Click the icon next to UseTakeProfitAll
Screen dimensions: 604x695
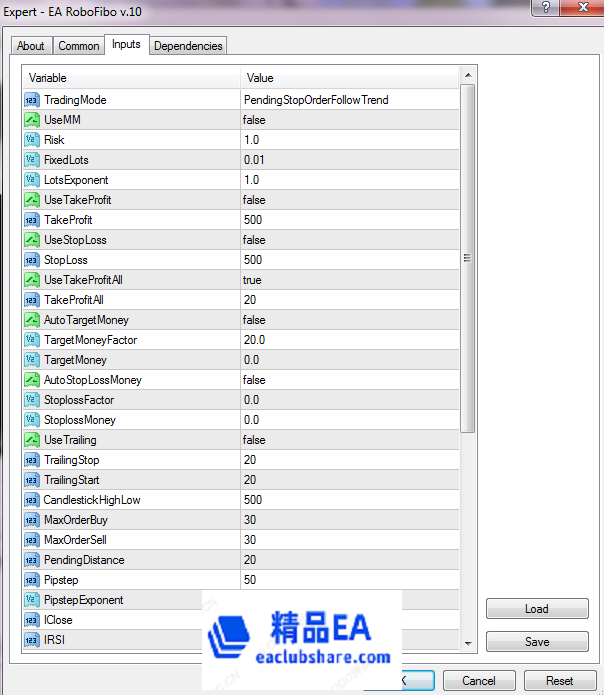coord(31,280)
